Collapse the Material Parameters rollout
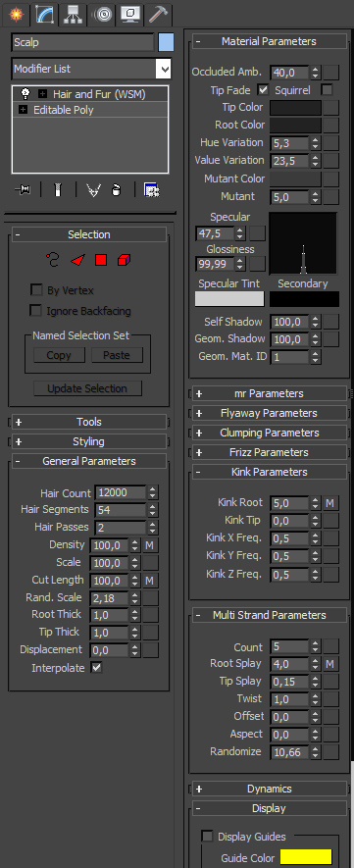The image size is (354, 868). coord(269,41)
